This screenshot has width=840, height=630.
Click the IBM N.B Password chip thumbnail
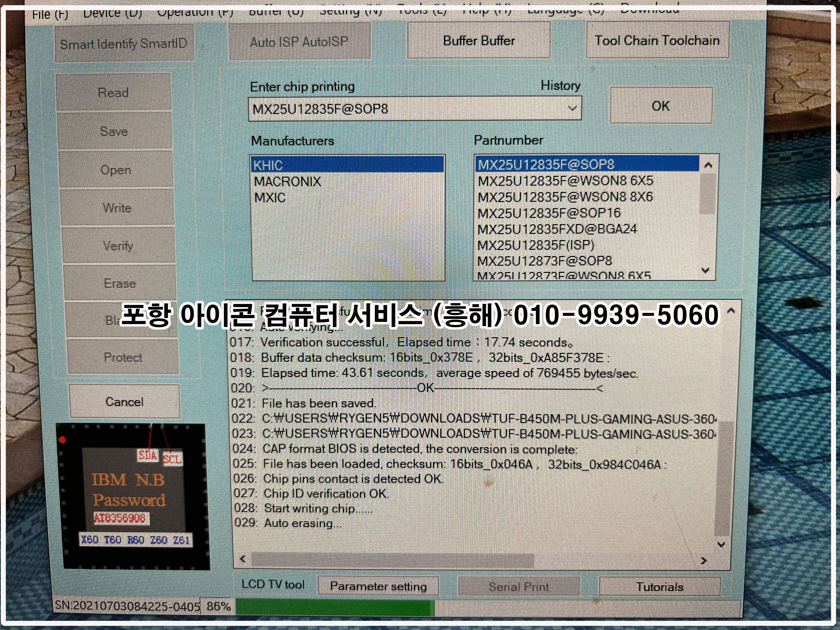coord(133,497)
